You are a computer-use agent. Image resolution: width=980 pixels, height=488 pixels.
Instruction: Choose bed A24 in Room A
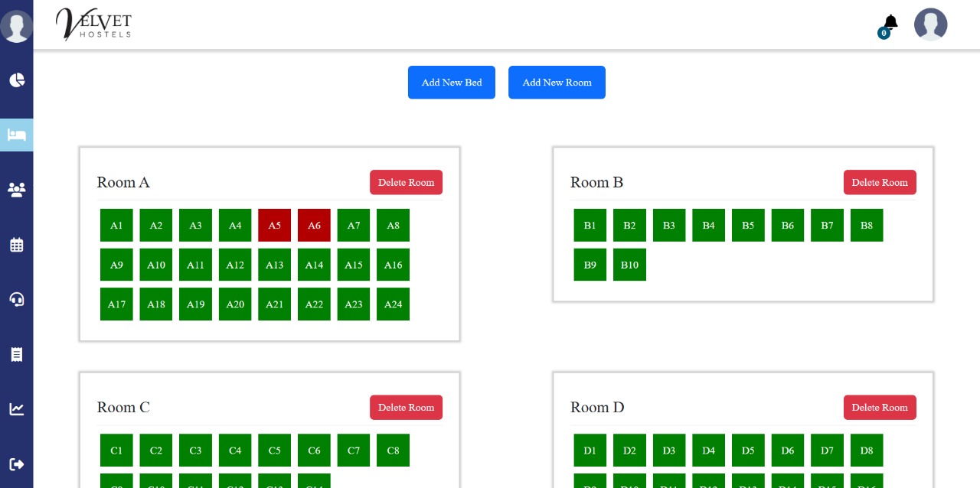click(393, 304)
